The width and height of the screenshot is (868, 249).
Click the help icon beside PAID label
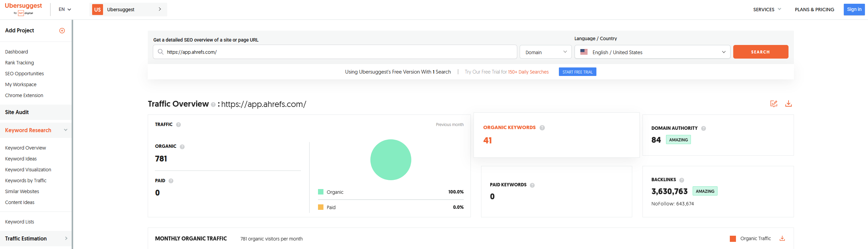pos(171,181)
